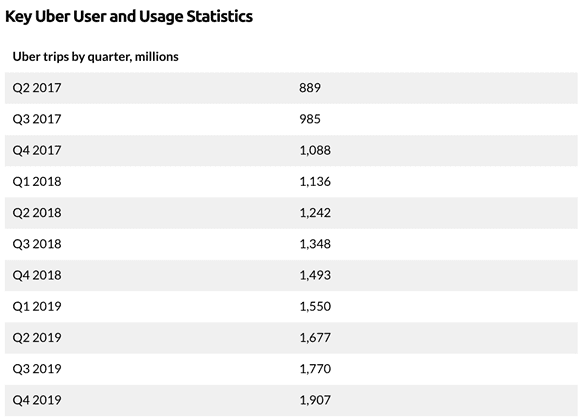Click the Q4 2017 row label
The width and height of the screenshot is (581, 420).
(x=37, y=150)
